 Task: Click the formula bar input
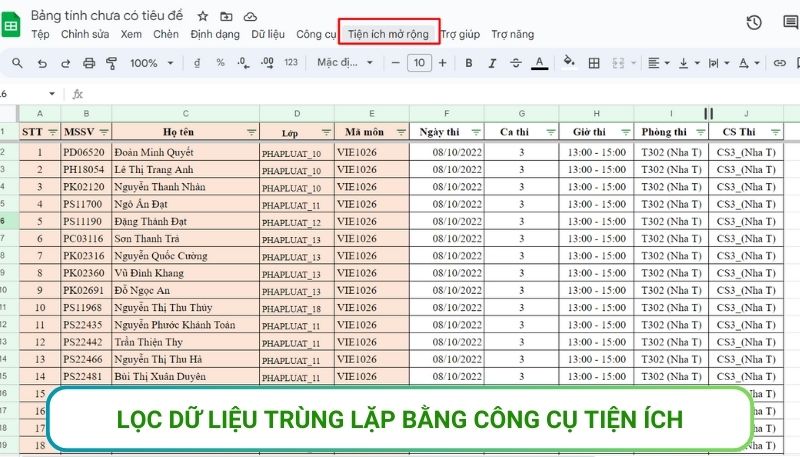point(439,94)
